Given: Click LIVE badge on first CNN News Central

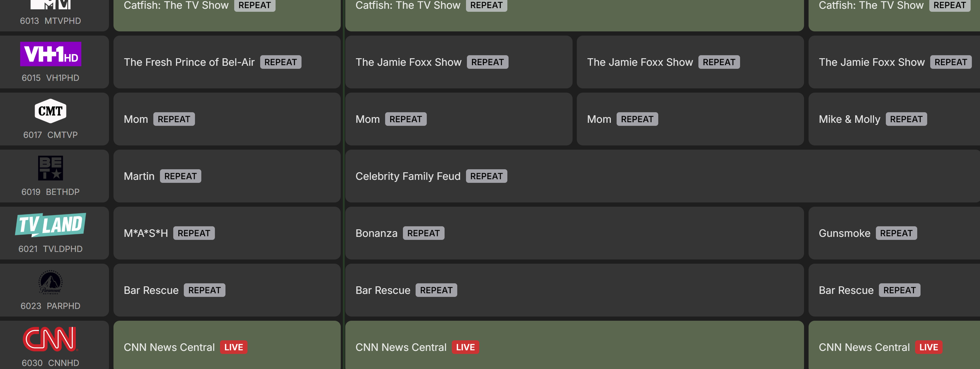Looking at the screenshot, I should click(x=234, y=347).
